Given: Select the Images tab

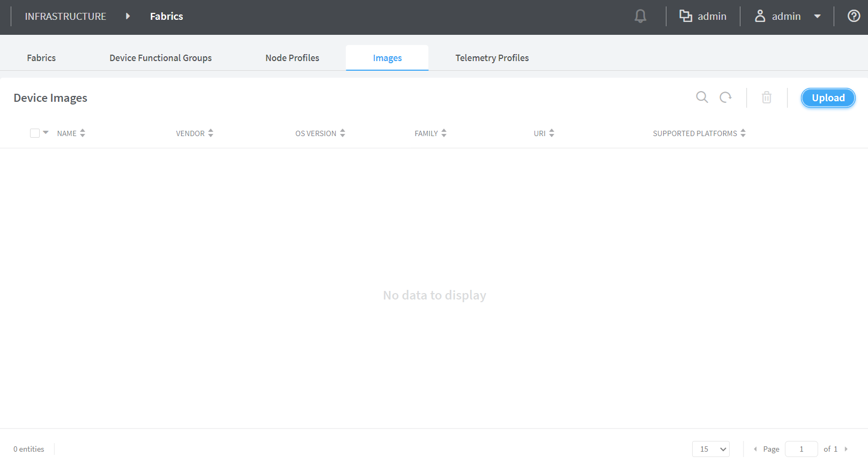Looking at the screenshot, I should coord(387,58).
